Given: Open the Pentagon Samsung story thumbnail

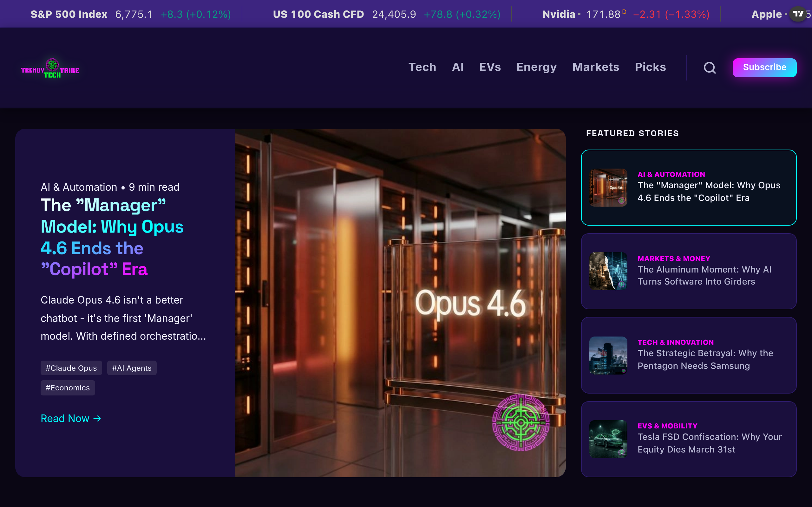Looking at the screenshot, I should point(608,355).
